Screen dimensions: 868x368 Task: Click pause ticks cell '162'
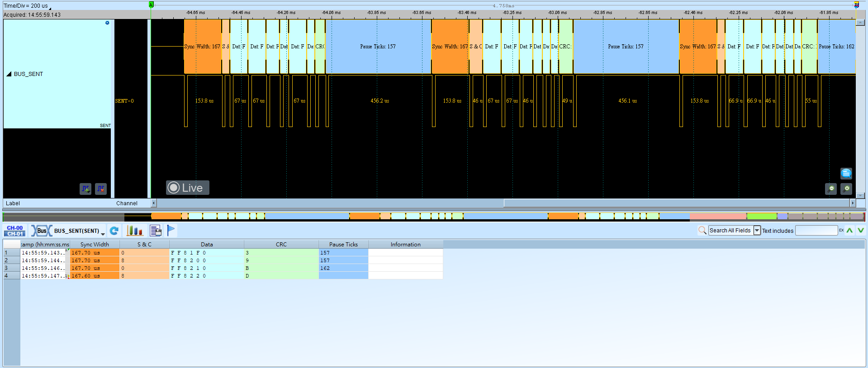coord(343,268)
